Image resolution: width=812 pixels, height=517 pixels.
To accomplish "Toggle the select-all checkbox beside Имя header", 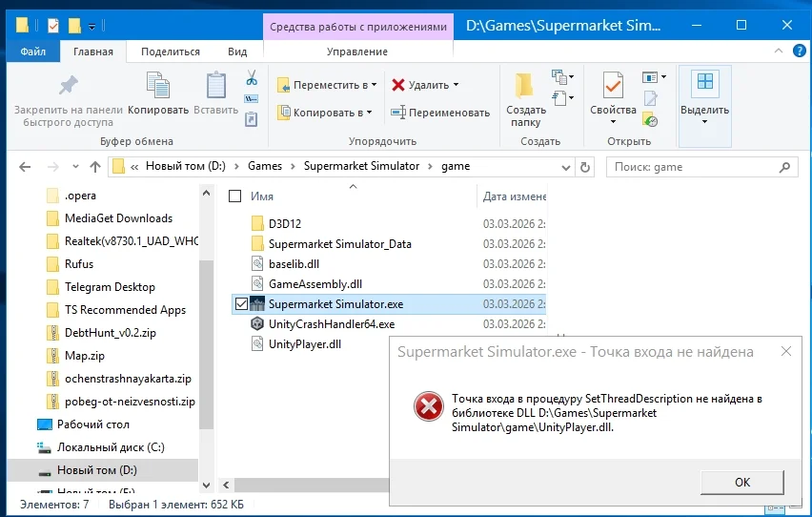I will (235, 196).
